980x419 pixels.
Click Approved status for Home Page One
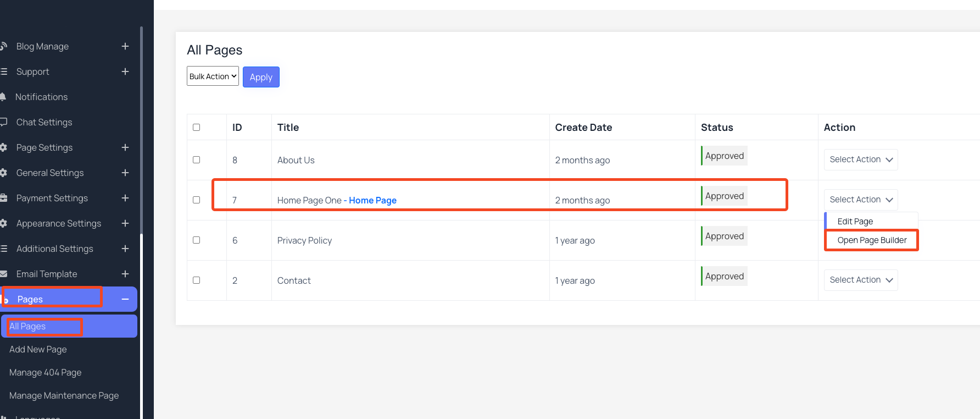pyautogui.click(x=724, y=196)
